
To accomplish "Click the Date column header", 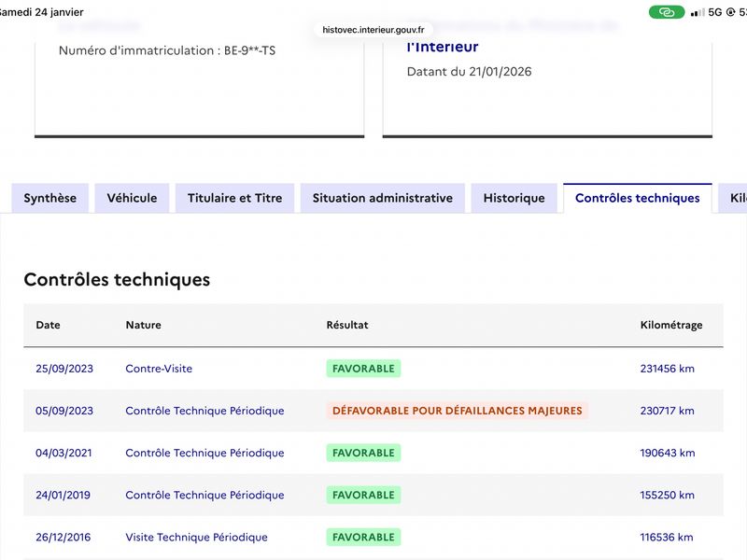I will [48, 325].
